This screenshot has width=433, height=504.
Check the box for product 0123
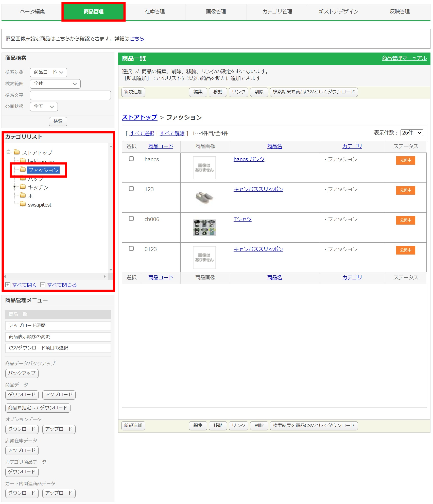coord(131,248)
